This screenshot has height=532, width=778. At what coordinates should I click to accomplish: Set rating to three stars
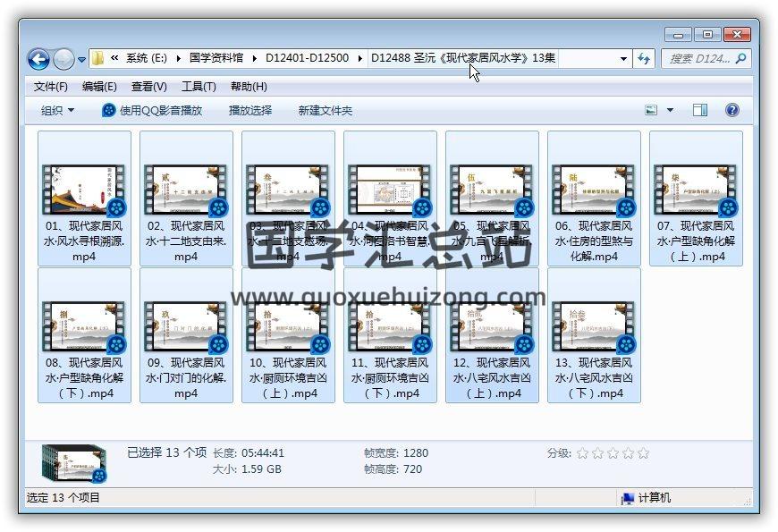click(613, 453)
